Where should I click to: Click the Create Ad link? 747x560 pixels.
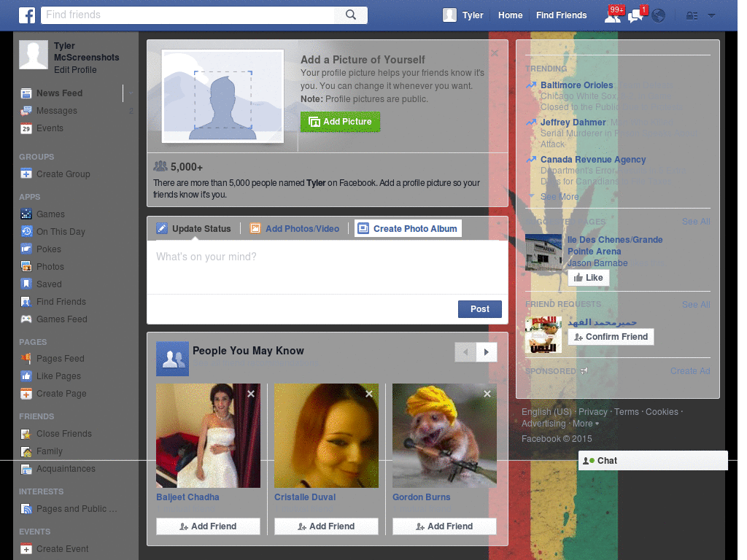click(690, 371)
